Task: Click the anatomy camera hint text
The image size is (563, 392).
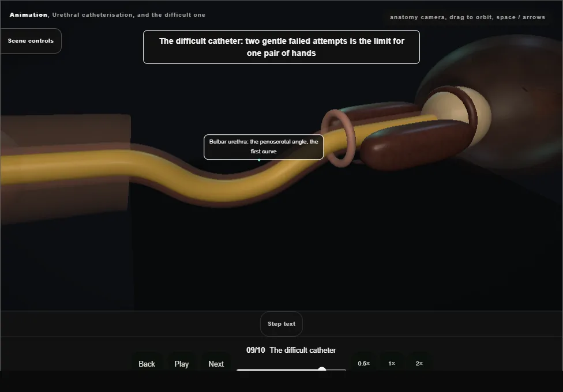Action: click(467, 17)
